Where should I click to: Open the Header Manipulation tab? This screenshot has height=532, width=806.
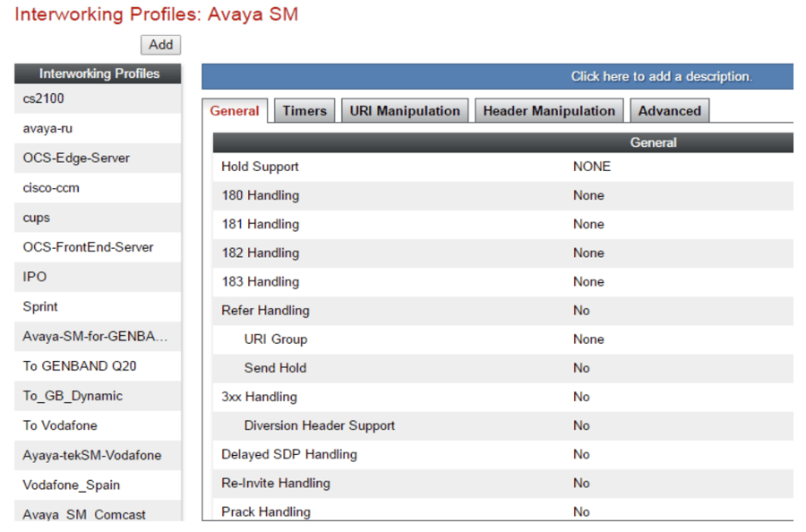[549, 111]
